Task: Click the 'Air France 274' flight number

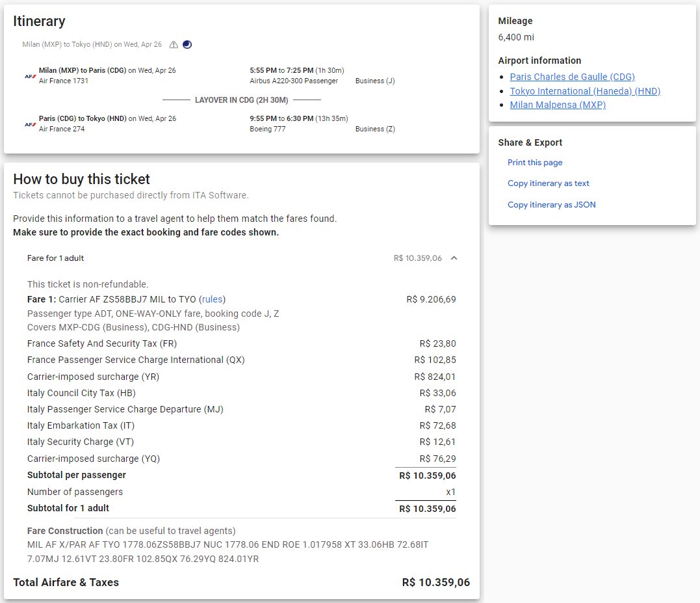Action: tap(62, 129)
